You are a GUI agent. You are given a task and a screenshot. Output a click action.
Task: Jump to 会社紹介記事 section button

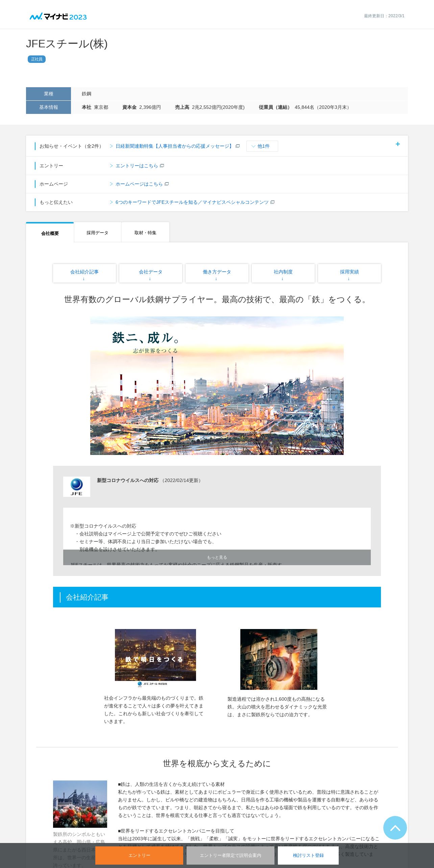pos(84,273)
